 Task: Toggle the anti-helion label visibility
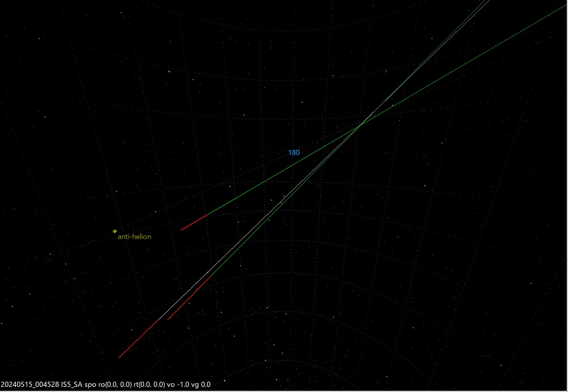[134, 236]
